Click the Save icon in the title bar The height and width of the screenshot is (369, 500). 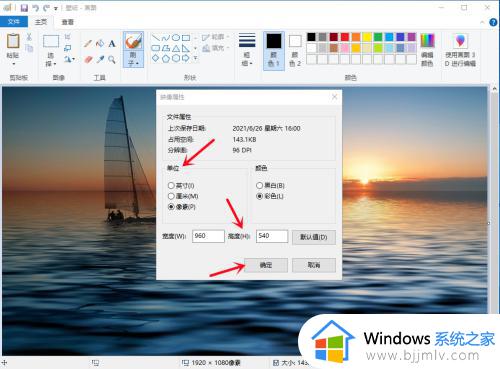pyautogui.click(x=24, y=8)
